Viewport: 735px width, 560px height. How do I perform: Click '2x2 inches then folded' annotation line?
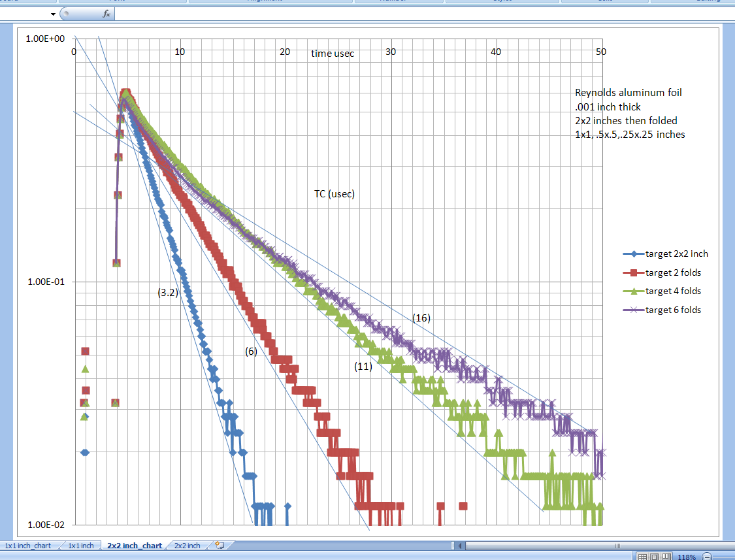[626, 120]
